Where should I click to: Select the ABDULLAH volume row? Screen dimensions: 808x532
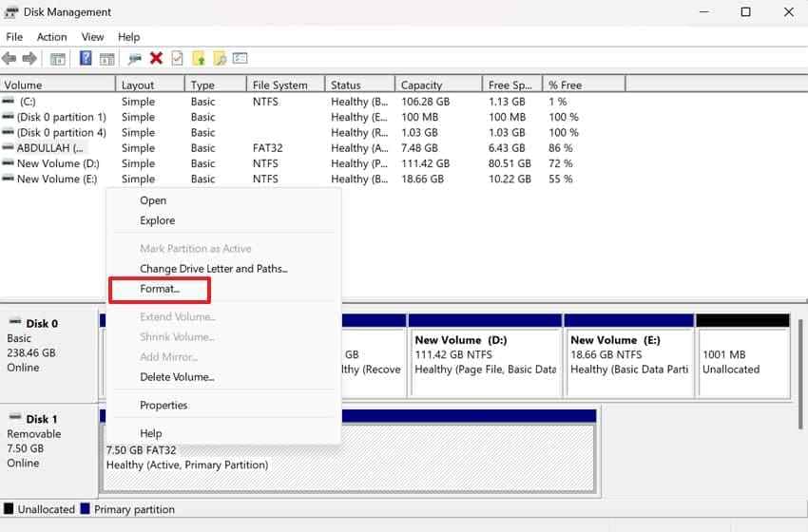click(313, 148)
